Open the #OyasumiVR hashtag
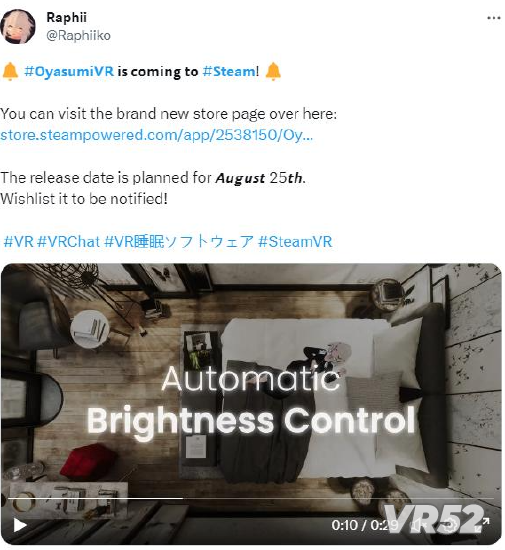 click(x=69, y=71)
